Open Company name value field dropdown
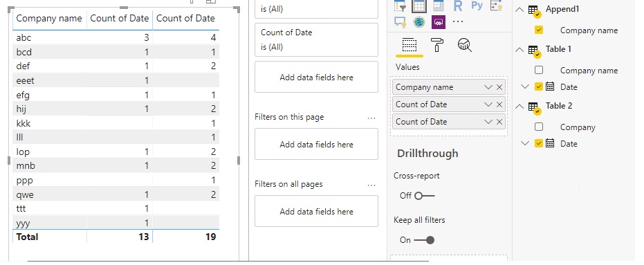 [488, 87]
